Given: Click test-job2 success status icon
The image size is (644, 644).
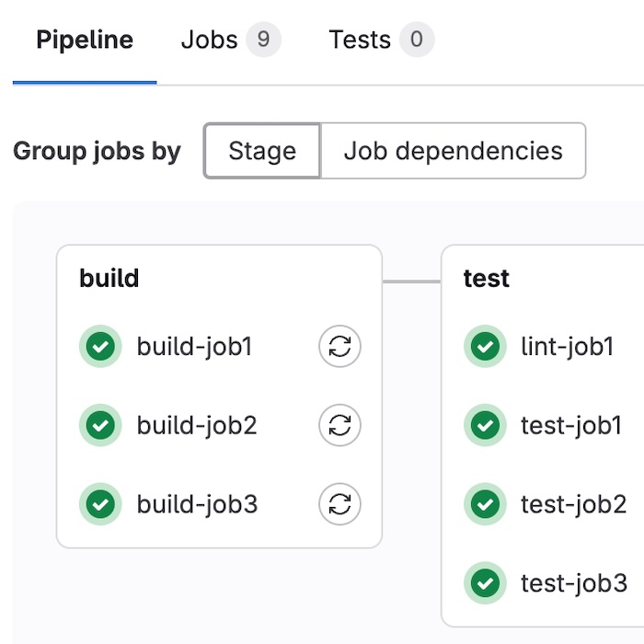Looking at the screenshot, I should point(485,504).
